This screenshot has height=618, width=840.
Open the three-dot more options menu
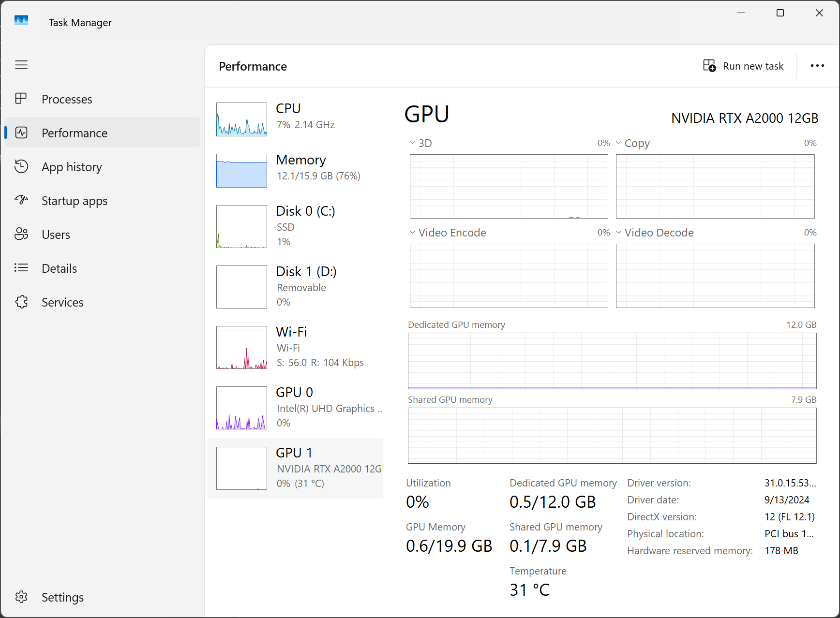[817, 66]
